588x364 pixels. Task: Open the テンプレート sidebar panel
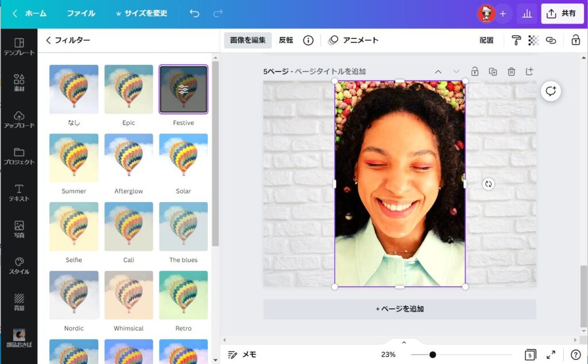point(19,47)
